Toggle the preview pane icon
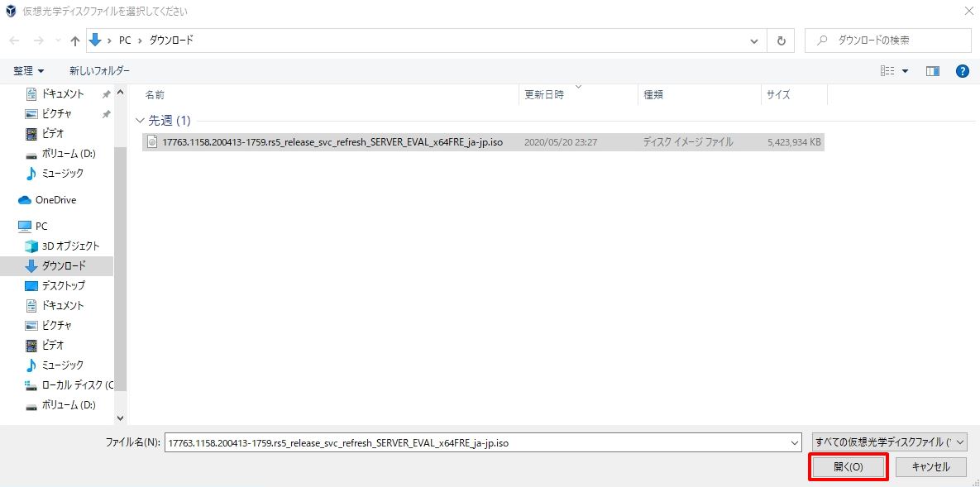Viewport: 980px width, 487px height. point(933,71)
